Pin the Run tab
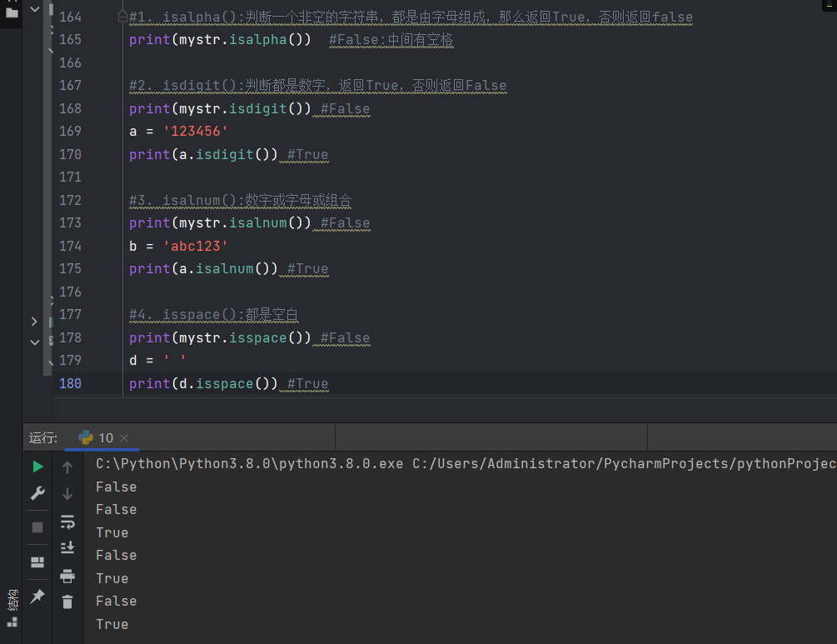Viewport: 837px width, 644px height. click(x=37, y=597)
